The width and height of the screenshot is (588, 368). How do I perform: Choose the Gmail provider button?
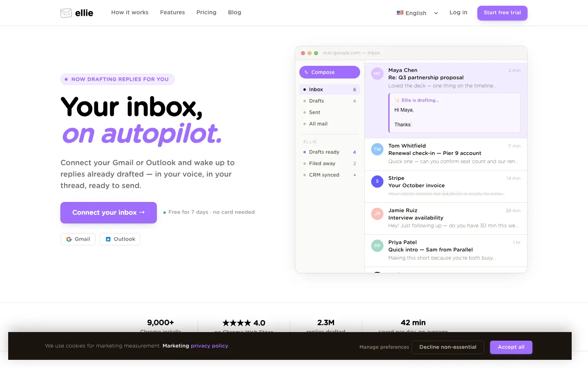(78, 239)
